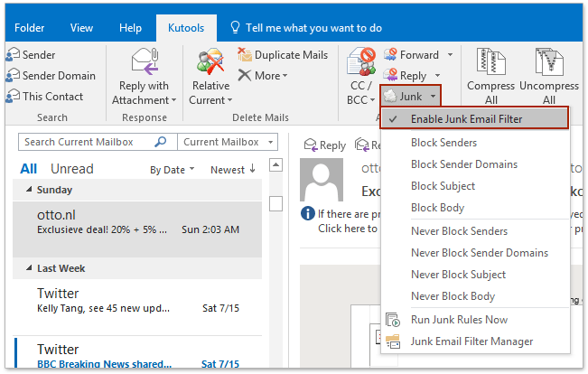Click the Run Junk Rules Now icon
This screenshot has height=374, width=588.
393,320
